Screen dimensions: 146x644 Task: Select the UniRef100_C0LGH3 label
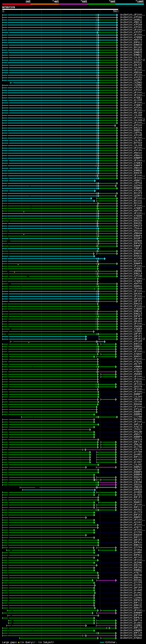(131, 397)
